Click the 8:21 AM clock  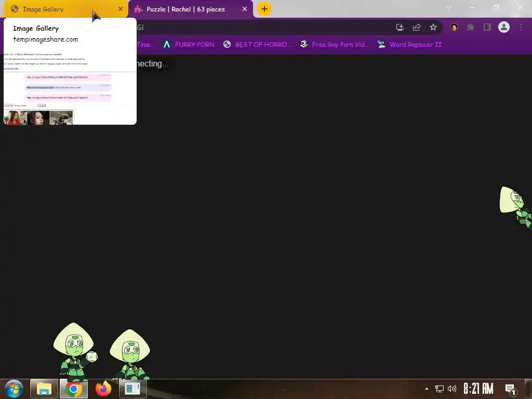pyautogui.click(x=478, y=389)
